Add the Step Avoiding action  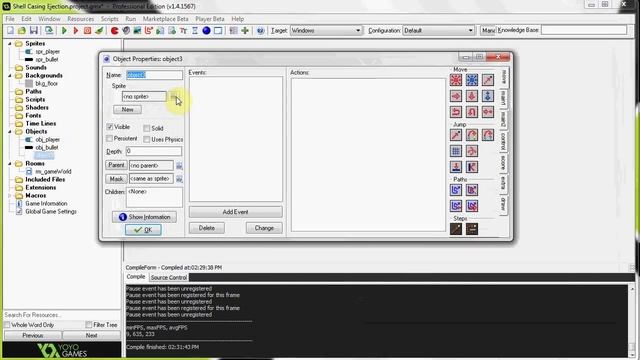(472, 229)
